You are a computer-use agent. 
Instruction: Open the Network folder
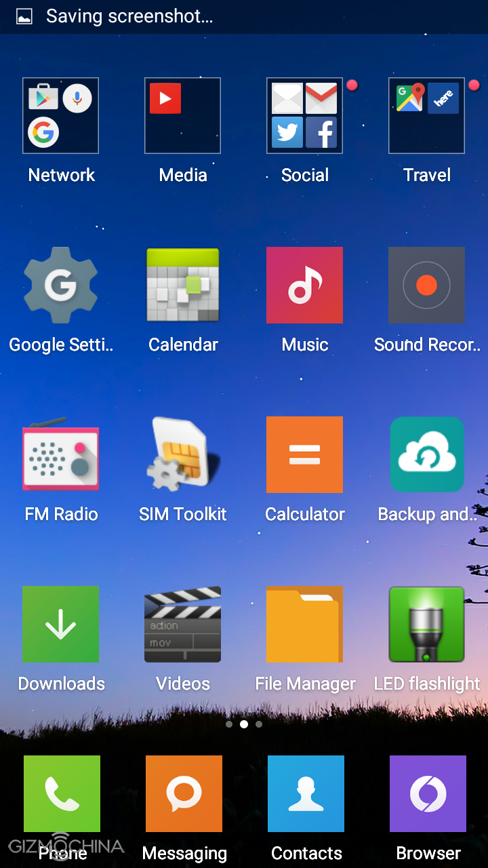[61, 116]
